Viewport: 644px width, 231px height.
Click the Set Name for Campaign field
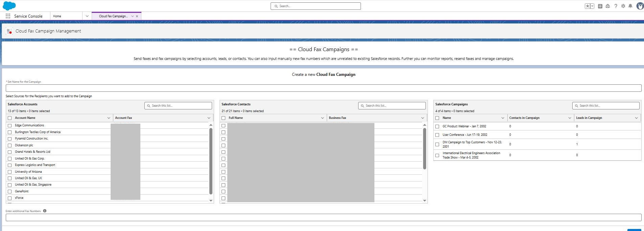pyautogui.click(x=323, y=88)
